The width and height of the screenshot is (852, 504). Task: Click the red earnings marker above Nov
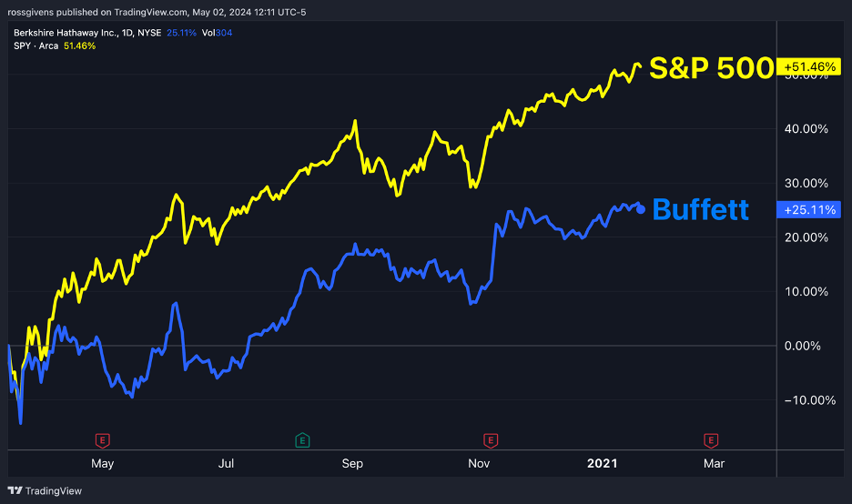coord(491,440)
